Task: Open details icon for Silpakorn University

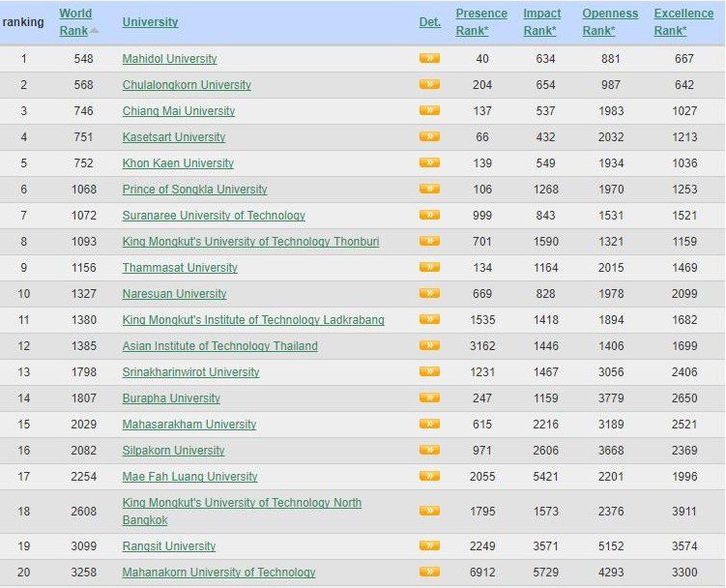Action: coord(429,450)
